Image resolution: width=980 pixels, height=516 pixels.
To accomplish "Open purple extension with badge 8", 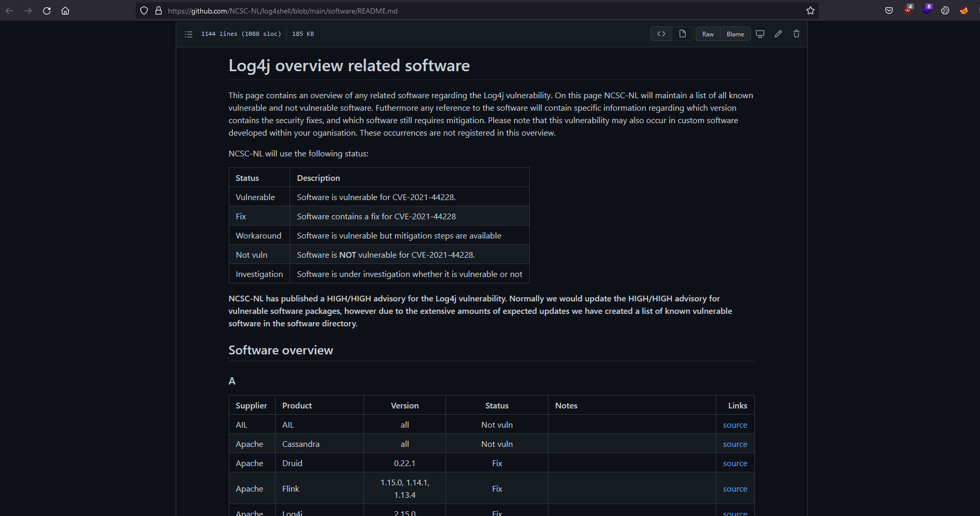I will pyautogui.click(x=927, y=10).
